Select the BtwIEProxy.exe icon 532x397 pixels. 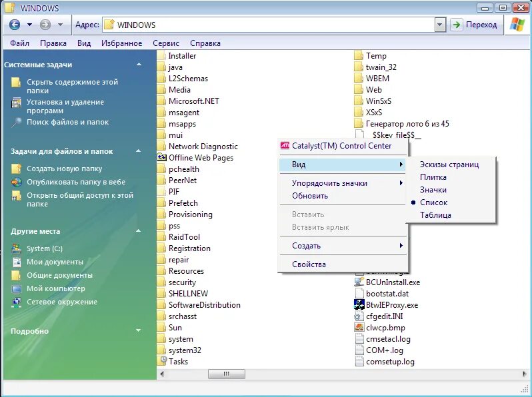tap(359, 304)
